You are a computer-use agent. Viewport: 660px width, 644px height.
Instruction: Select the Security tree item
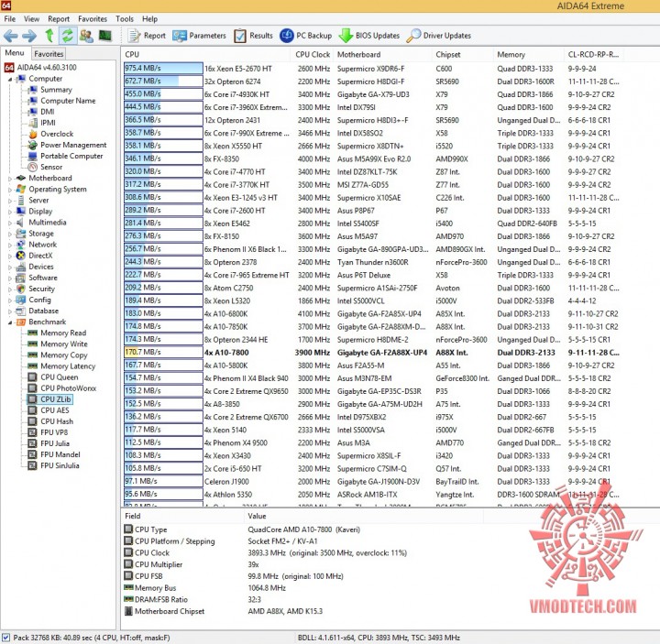point(41,289)
